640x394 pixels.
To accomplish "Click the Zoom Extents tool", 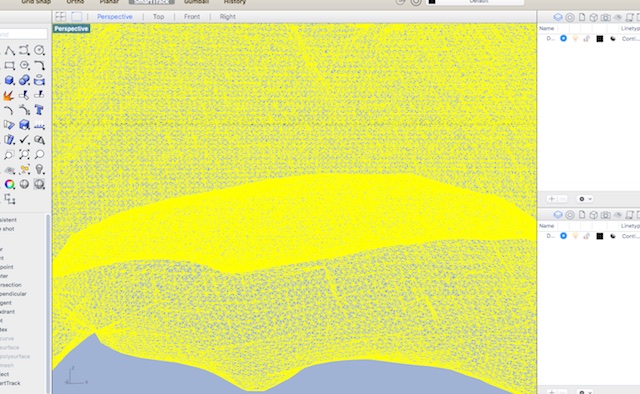I will [24, 154].
